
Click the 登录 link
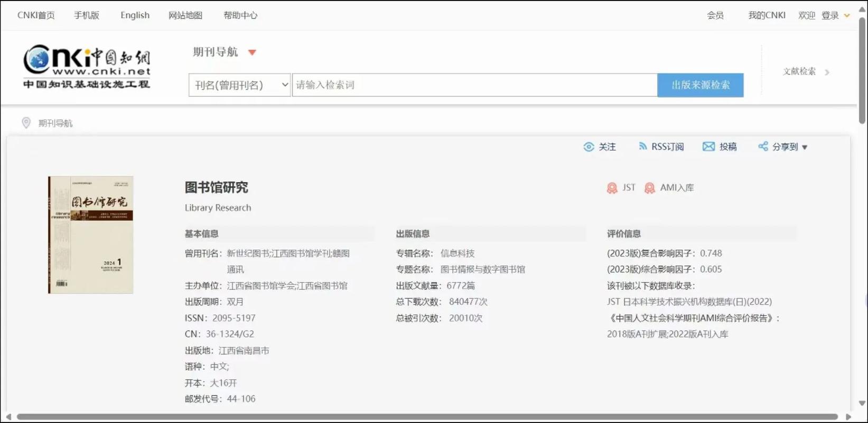tap(830, 15)
